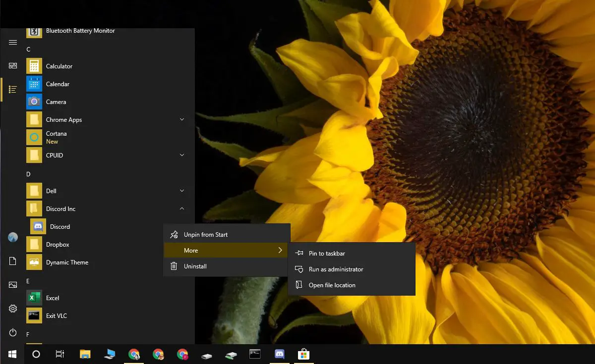Click Open file location
The image size is (595, 364).
[332, 285]
